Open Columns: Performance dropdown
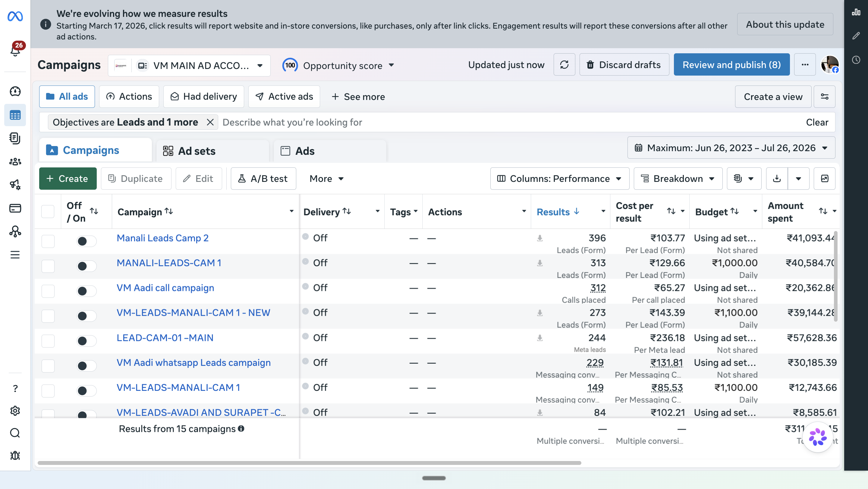The height and width of the screenshot is (489, 868). point(560,178)
